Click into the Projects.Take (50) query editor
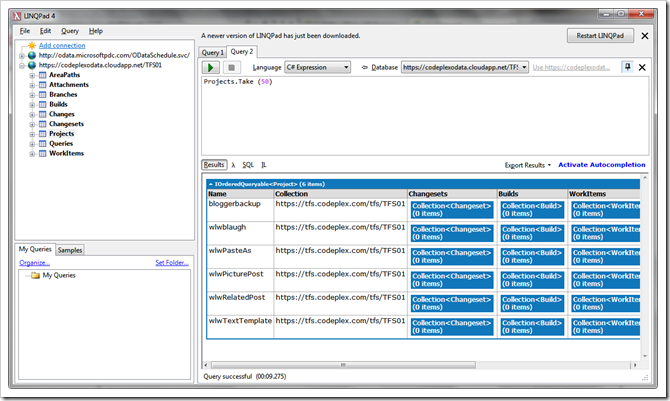This screenshot has height=401, width=670. (x=425, y=115)
